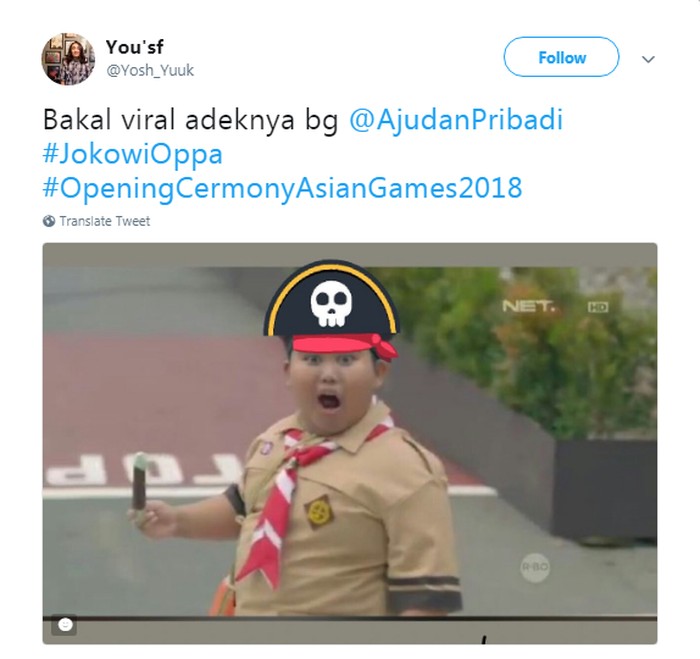Screen dimensions: 700x659
Task: Open the @Yosh_Yuuk handle link
Action: pos(150,71)
